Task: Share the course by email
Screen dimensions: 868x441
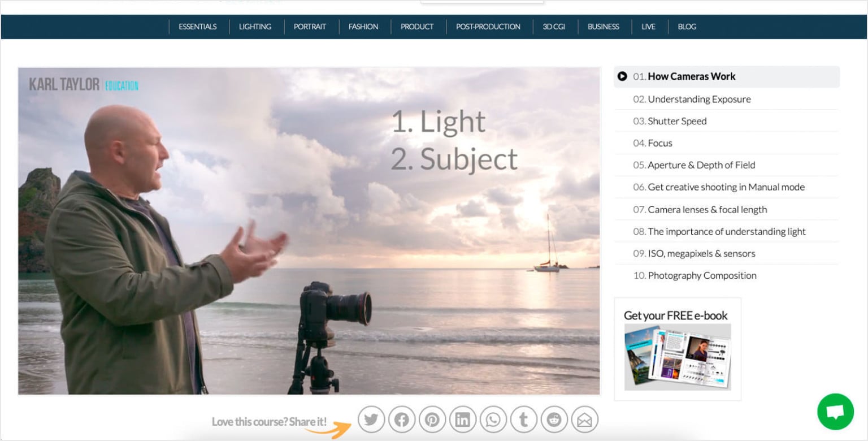Action: pyautogui.click(x=585, y=420)
